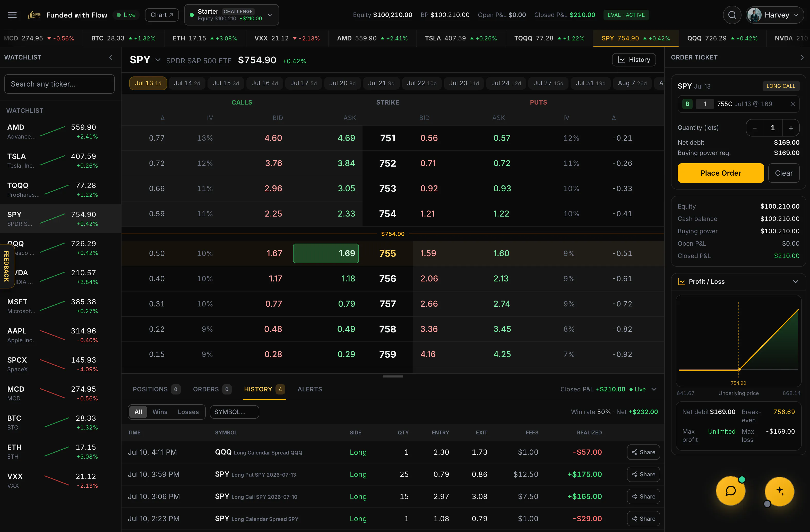
Task: Click the VXX down arrow in ticker bar
Action: coord(295,38)
